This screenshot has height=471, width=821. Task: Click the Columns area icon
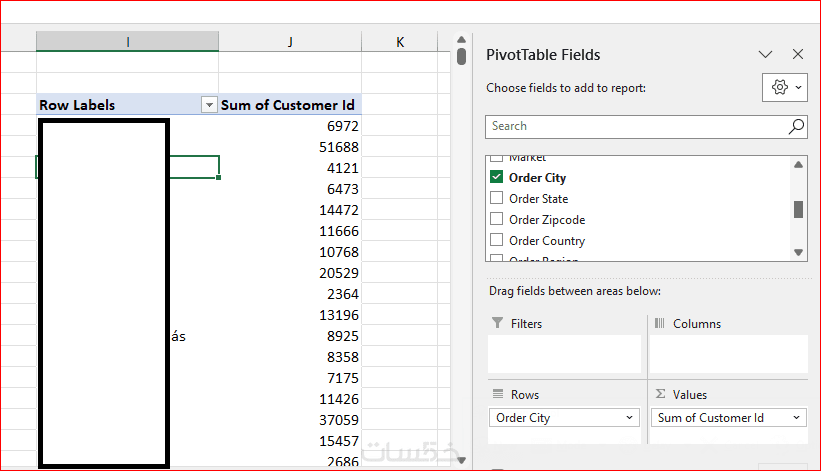(x=660, y=324)
